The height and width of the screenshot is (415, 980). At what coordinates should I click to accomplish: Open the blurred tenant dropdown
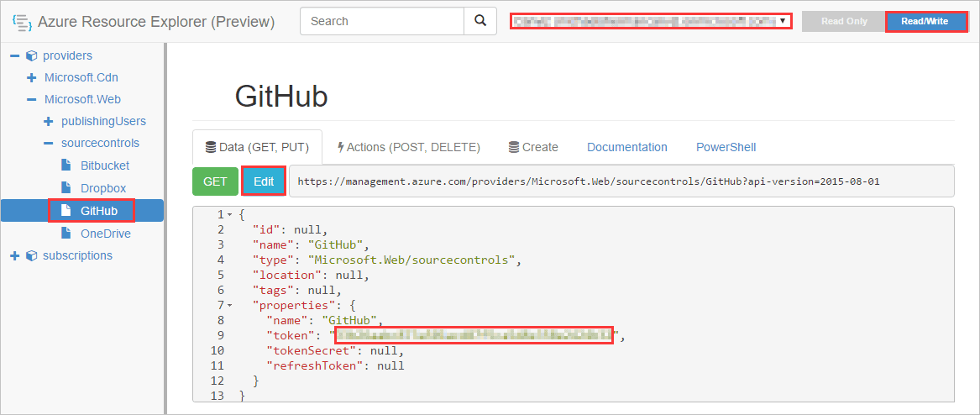point(651,21)
